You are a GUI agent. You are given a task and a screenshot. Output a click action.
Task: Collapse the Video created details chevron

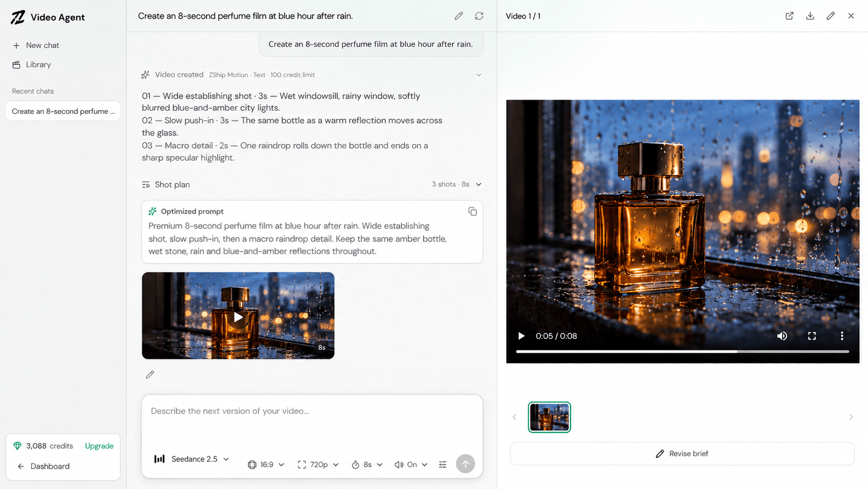click(479, 75)
